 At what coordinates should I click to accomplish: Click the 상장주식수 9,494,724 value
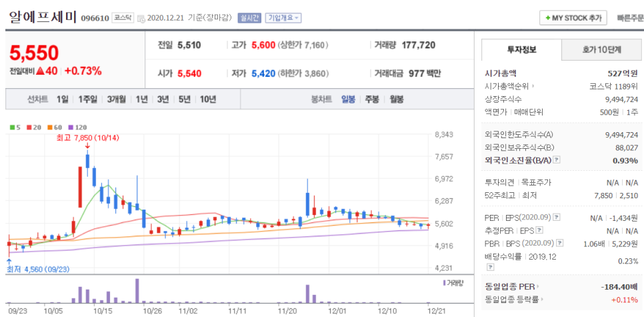click(x=621, y=99)
